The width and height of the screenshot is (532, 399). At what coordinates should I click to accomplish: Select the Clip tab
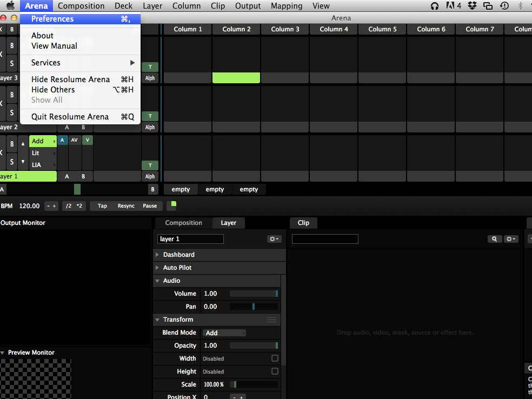[x=303, y=223]
